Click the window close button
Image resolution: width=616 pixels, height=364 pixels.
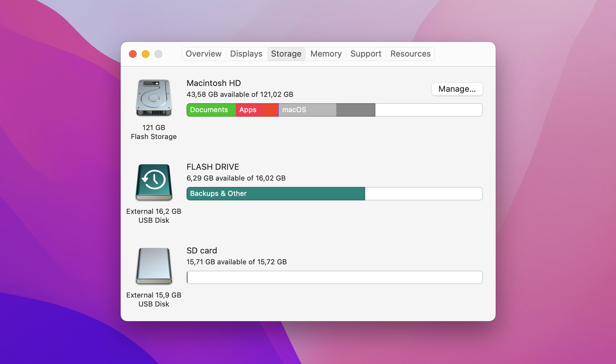[133, 54]
